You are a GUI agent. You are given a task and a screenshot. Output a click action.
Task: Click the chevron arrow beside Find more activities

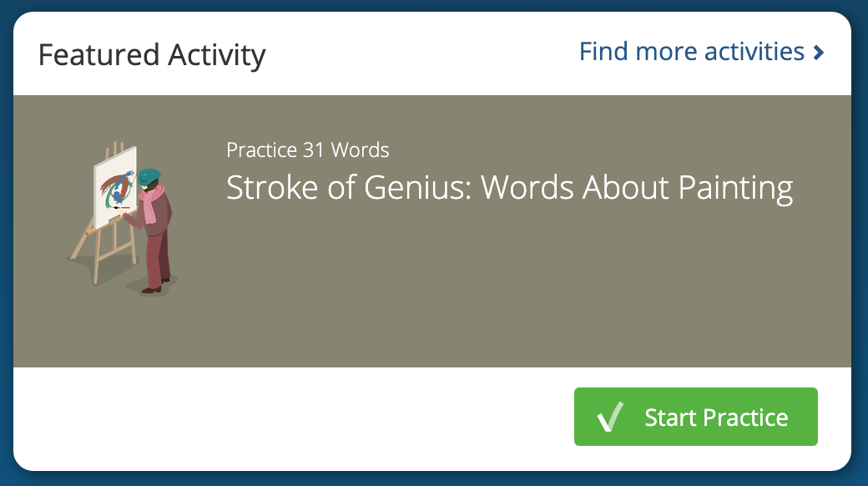coord(819,53)
